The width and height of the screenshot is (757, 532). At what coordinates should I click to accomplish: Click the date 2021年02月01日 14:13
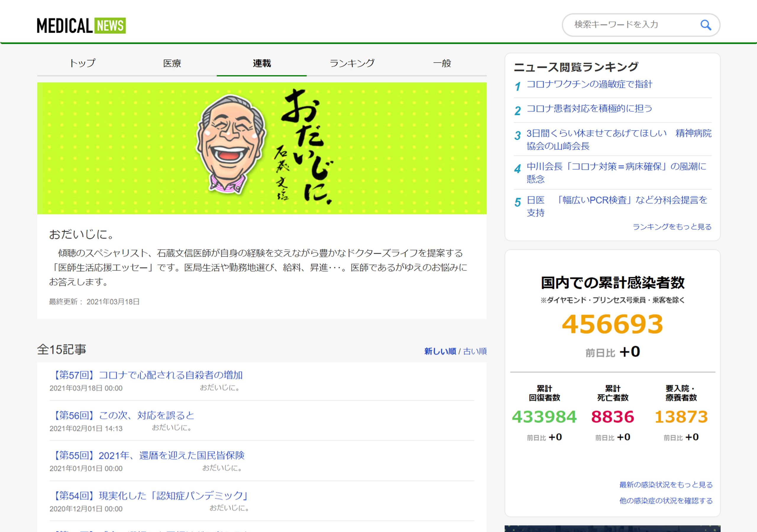(86, 429)
